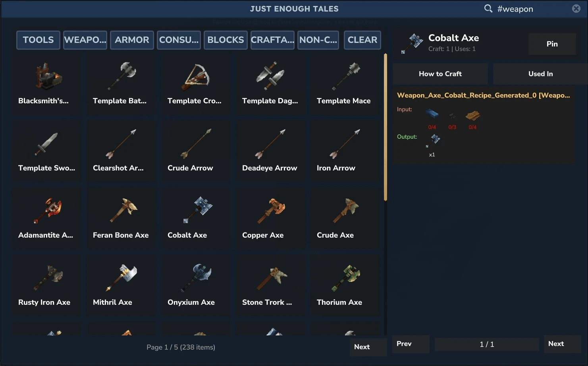Image resolution: width=588 pixels, height=366 pixels.
Task: Click the Blacksmith's anvil item icon
Action: 48,76
